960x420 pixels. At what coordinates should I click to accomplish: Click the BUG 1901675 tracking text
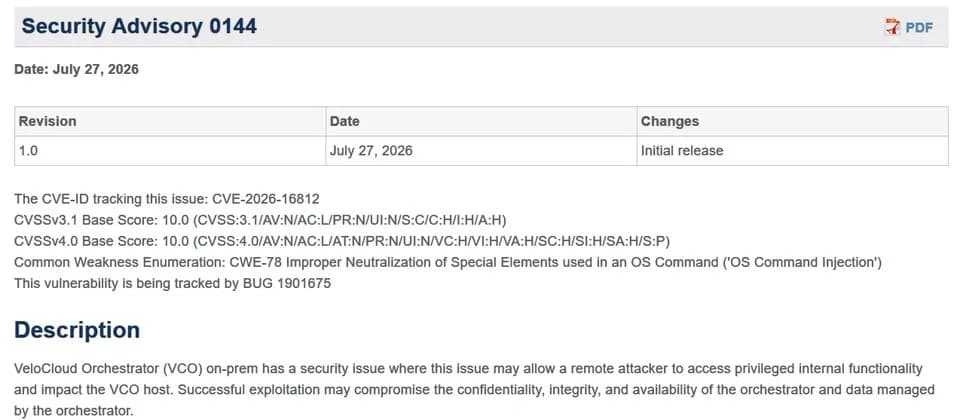click(x=287, y=284)
